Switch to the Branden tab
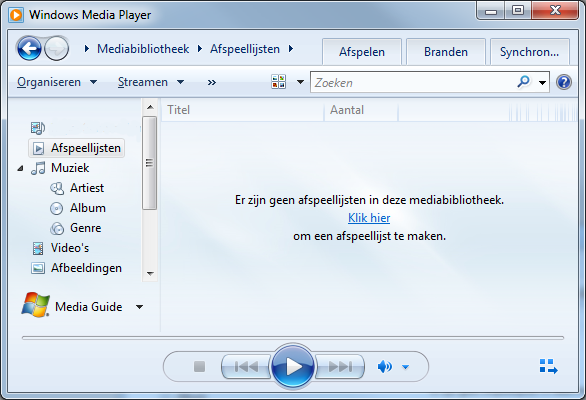Viewport: 586px width, 400px height. 446,52
